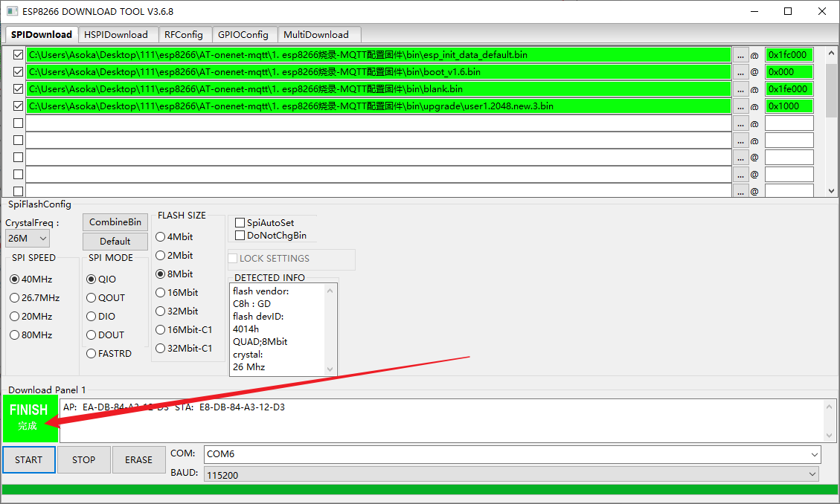This screenshot has height=504, width=840.
Task: Click the down arrow in DETECTED INFO box
Action: pyautogui.click(x=330, y=369)
